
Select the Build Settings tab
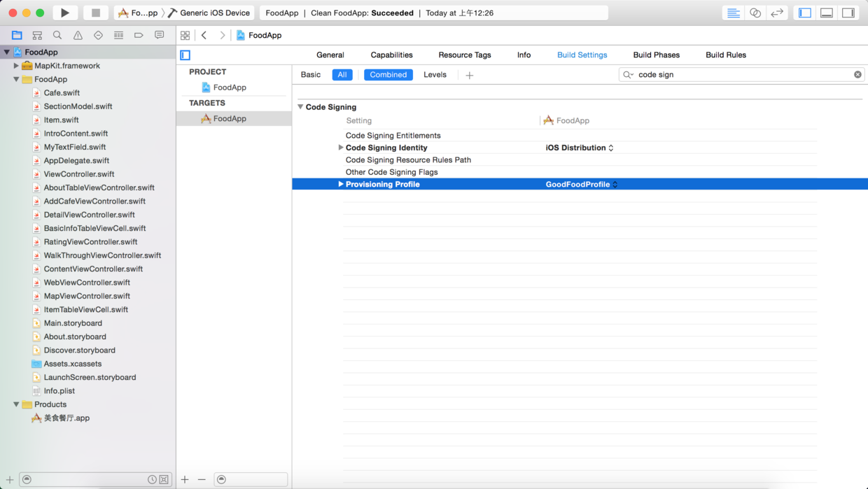pos(582,55)
